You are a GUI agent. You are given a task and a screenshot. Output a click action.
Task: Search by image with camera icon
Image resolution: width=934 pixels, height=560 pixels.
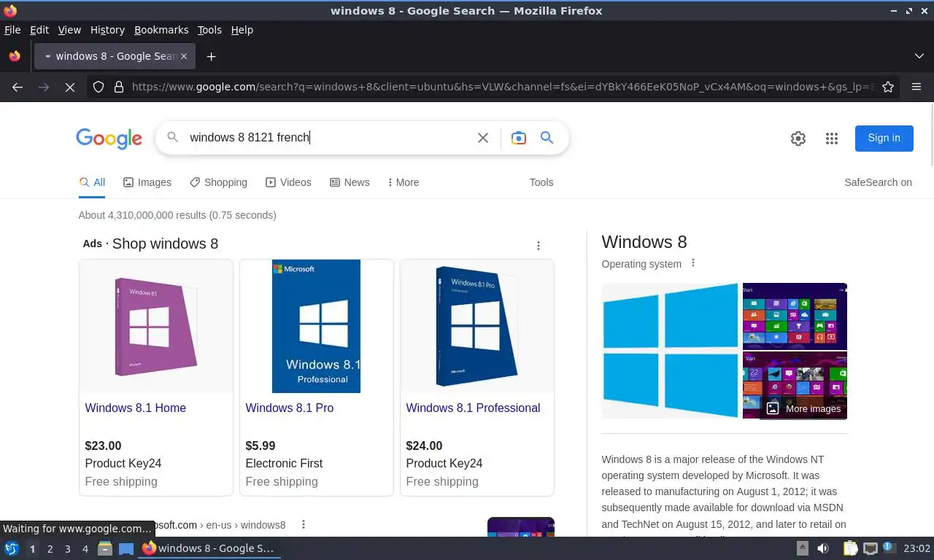coord(519,138)
